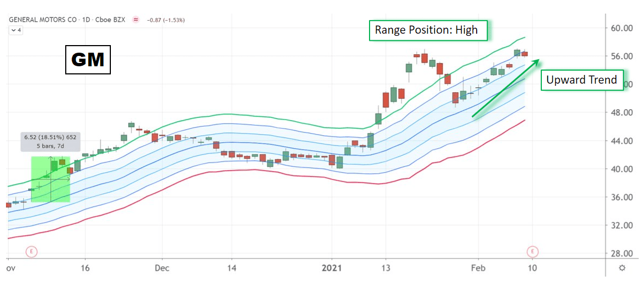Expand the collapsed indicators legend showing 4

point(16,30)
